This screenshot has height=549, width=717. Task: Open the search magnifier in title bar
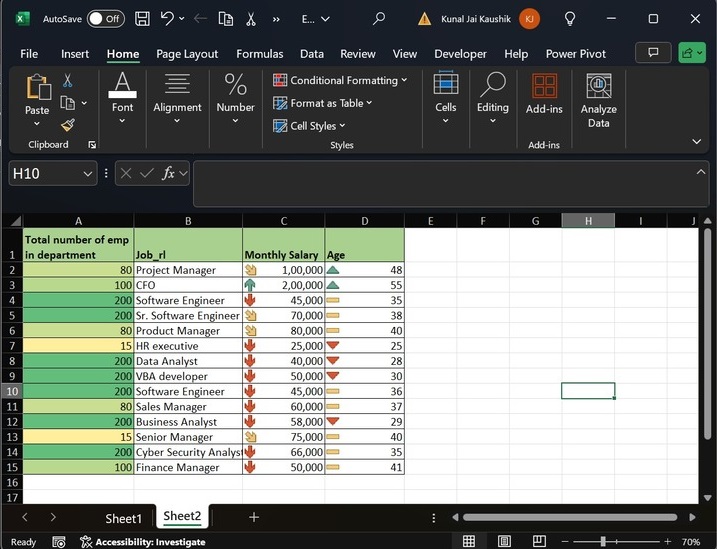click(379, 19)
